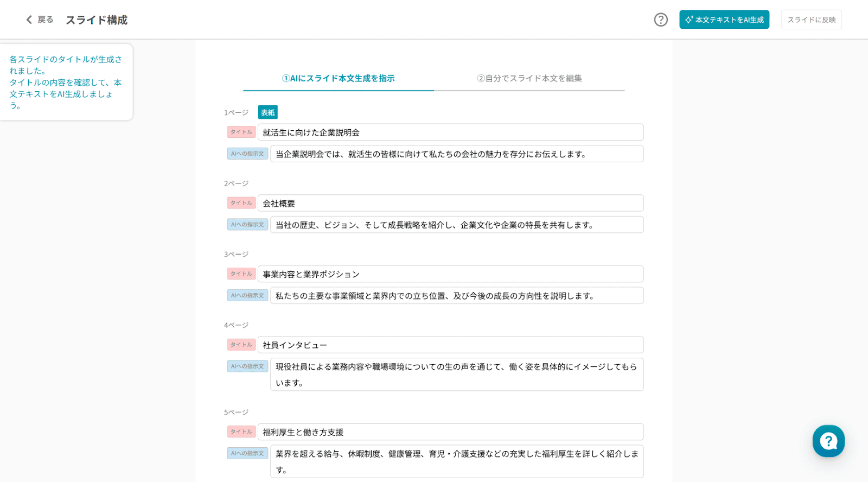Image resolution: width=868 pixels, height=482 pixels.
Task: Click the 表紙 badge on page 1
Action: coord(268,112)
